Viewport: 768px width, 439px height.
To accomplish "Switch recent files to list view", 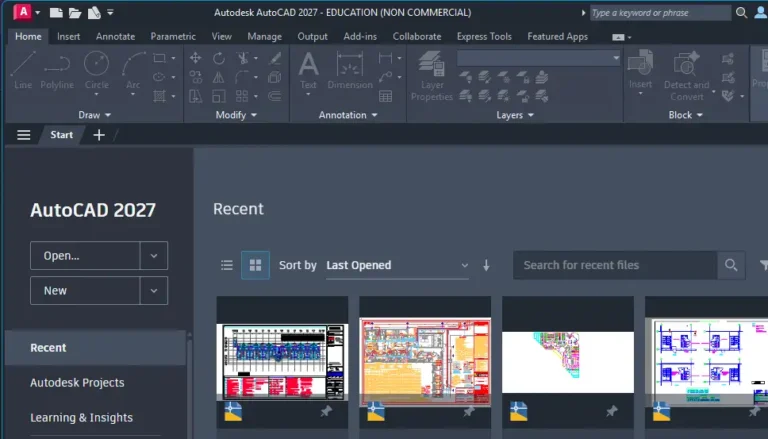I will 227,265.
